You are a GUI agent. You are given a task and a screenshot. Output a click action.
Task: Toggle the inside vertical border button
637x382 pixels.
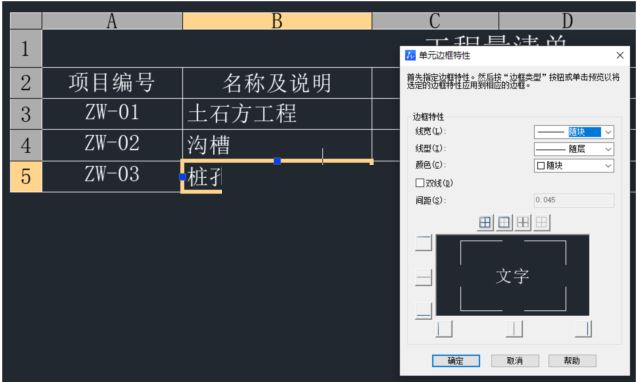514,330
